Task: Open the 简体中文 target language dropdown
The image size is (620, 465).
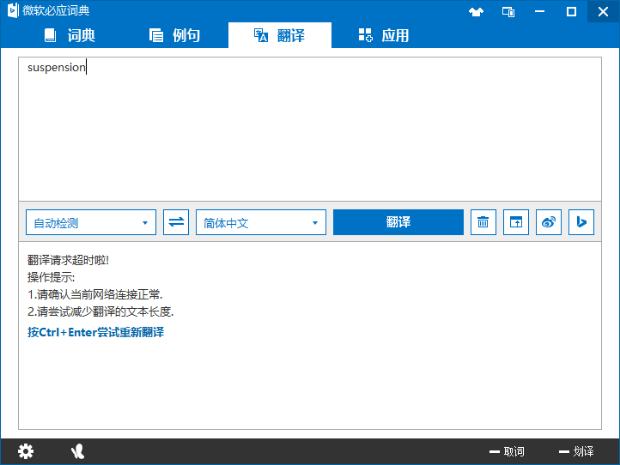Action: coord(261,222)
